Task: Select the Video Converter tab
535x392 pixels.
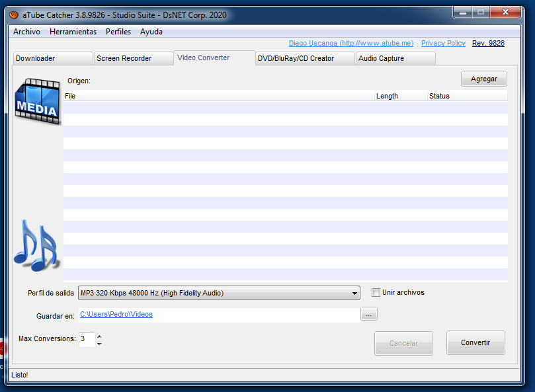Action: pyautogui.click(x=214, y=58)
